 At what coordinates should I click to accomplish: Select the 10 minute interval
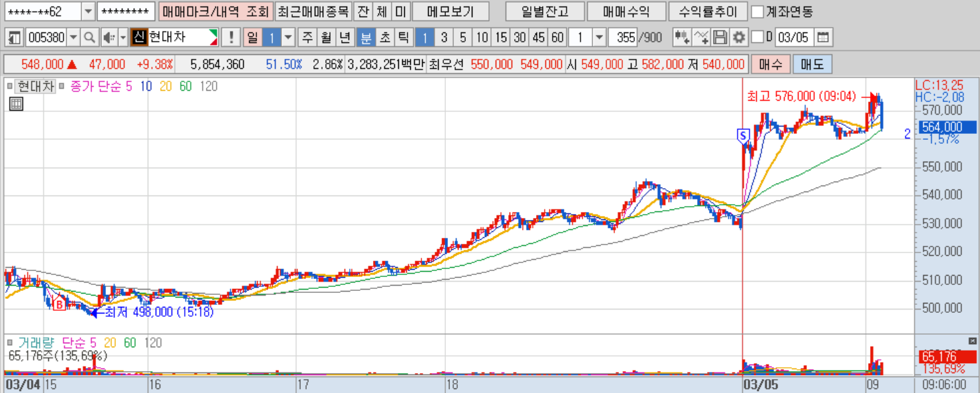[482, 37]
